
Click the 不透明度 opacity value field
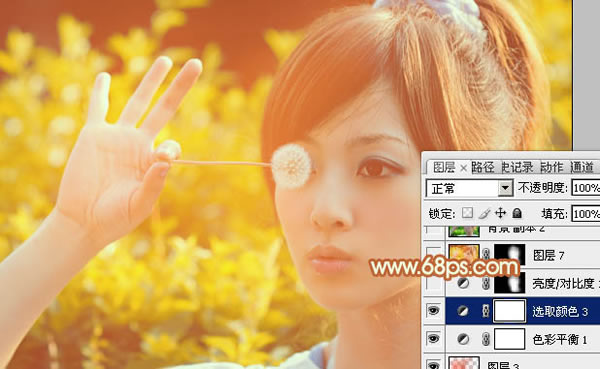pyautogui.click(x=585, y=188)
